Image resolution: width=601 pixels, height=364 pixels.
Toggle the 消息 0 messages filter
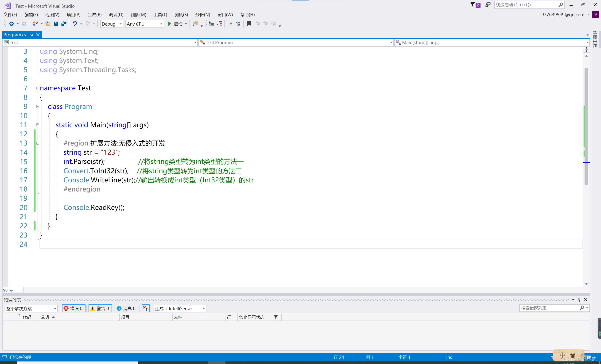(126, 308)
